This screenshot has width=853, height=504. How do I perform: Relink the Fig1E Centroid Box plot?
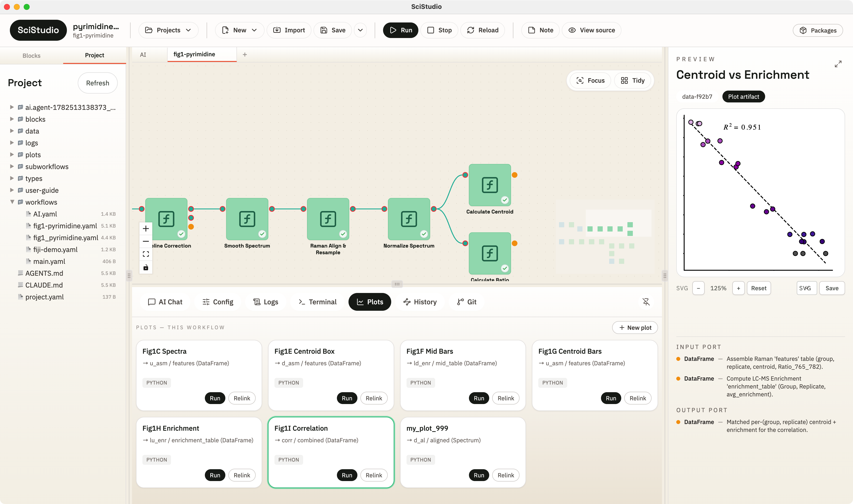point(374,398)
